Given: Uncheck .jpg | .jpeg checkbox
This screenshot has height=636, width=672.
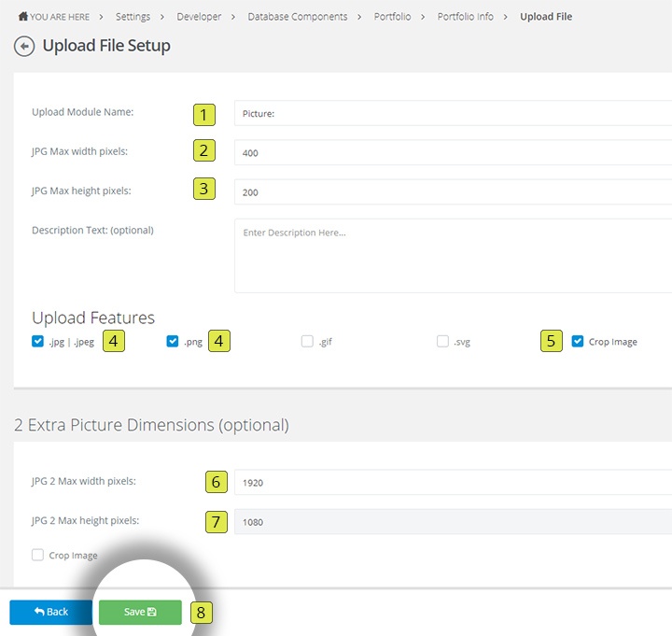Looking at the screenshot, I should 37,342.
